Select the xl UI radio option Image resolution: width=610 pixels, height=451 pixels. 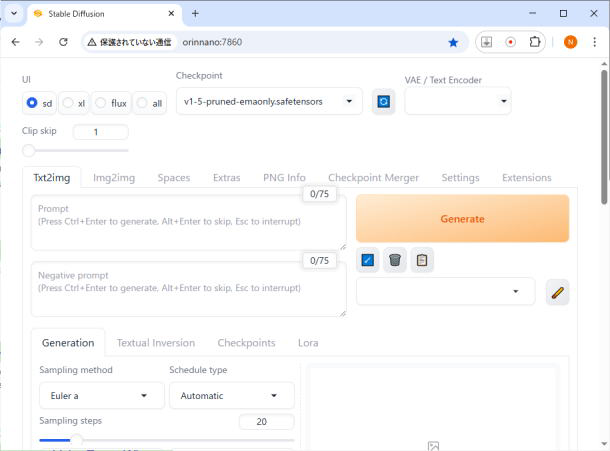tap(75, 103)
